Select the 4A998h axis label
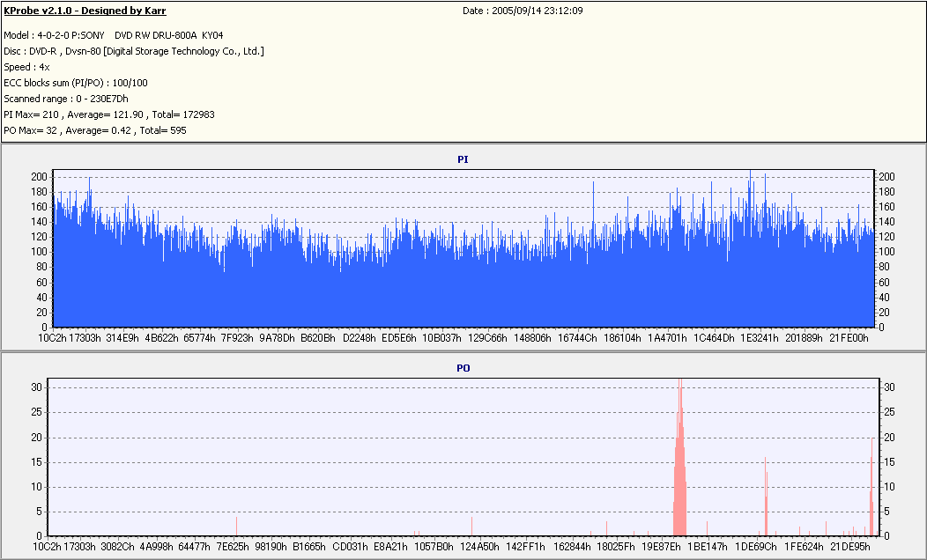 (x=156, y=547)
